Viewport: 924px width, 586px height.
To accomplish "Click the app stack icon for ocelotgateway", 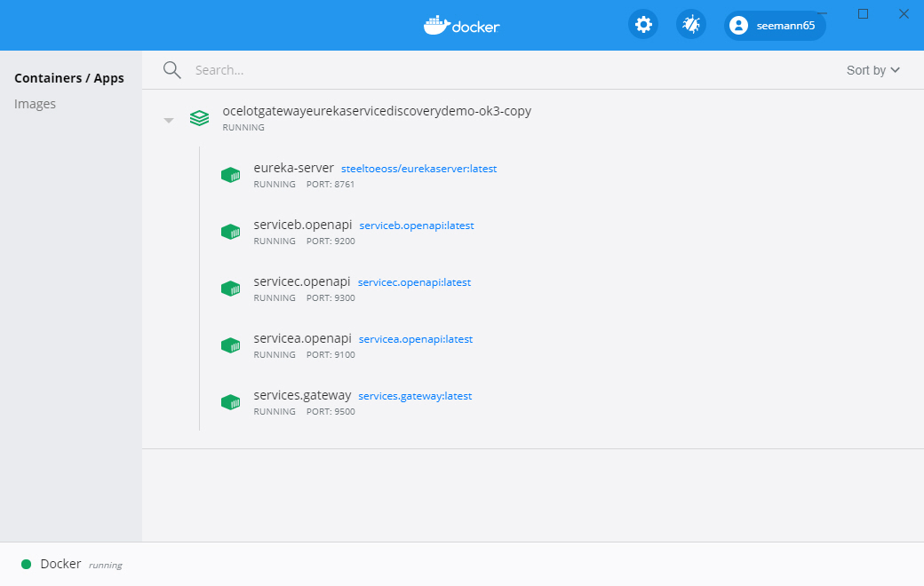I will pyautogui.click(x=199, y=118).
